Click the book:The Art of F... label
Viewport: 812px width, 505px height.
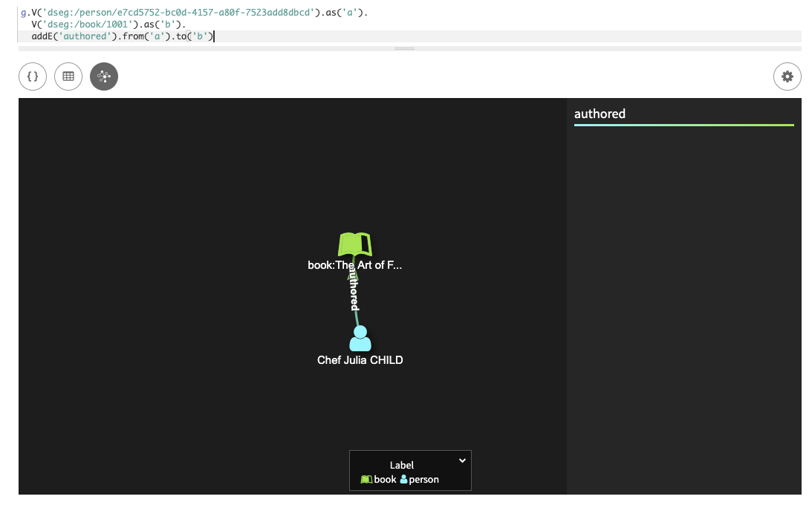click(354, 264)
